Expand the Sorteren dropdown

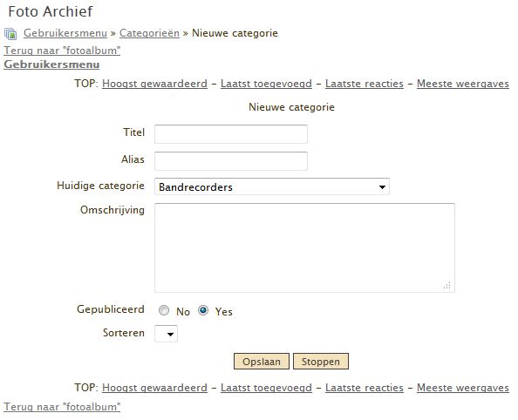click(167, 334)
